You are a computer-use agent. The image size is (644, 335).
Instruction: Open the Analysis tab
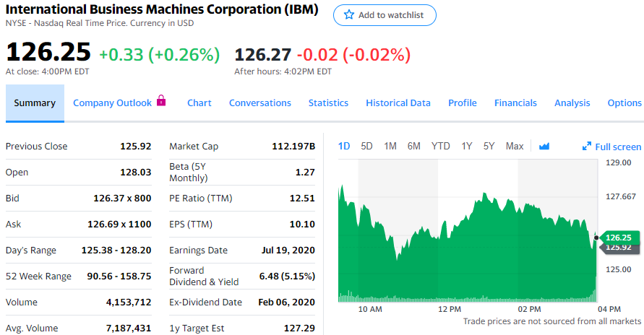click(572, 103)
